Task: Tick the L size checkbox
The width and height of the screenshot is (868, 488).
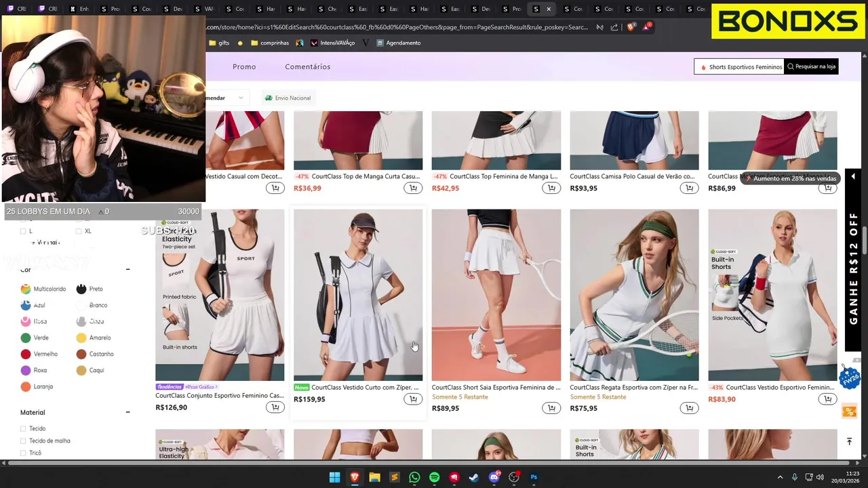Action: tap(23, 231)
